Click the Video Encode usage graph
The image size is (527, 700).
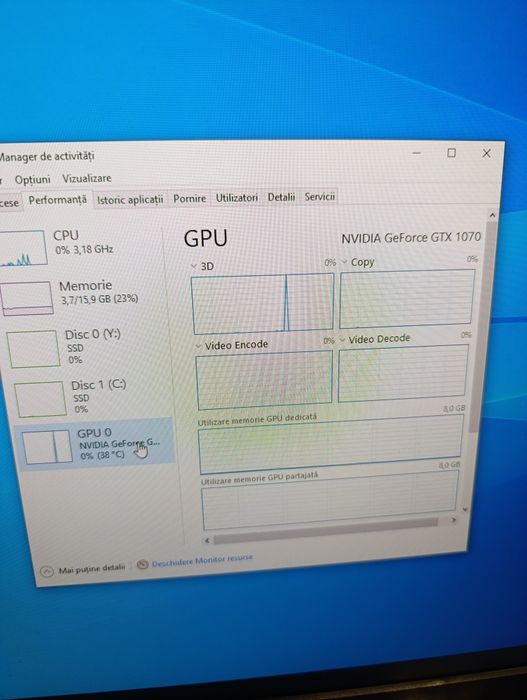click(264, 379)
